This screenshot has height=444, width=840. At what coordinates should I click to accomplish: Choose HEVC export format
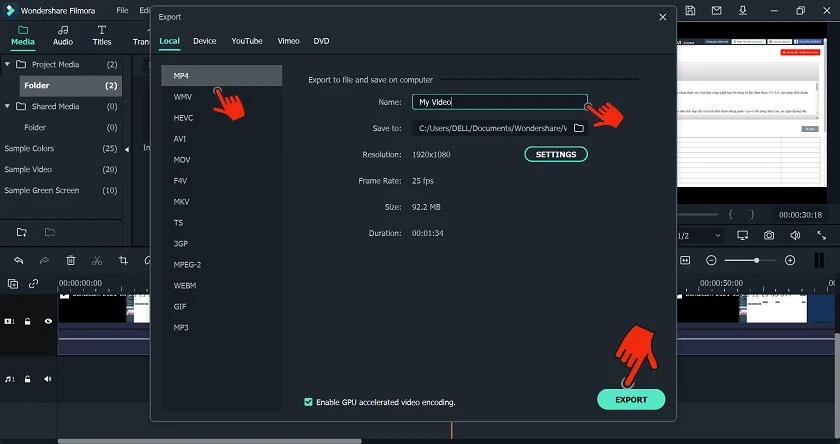click(x=221, y=117)
